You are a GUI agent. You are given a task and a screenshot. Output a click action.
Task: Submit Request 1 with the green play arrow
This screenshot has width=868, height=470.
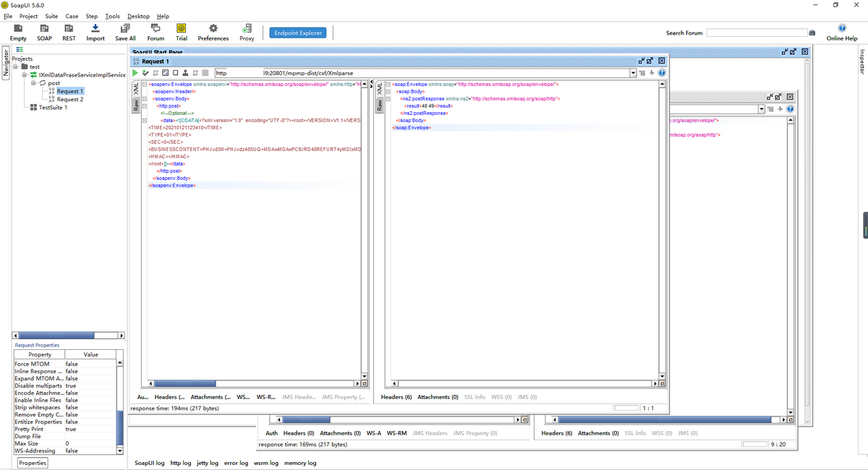pyautogui.click(x=135, y=73)
